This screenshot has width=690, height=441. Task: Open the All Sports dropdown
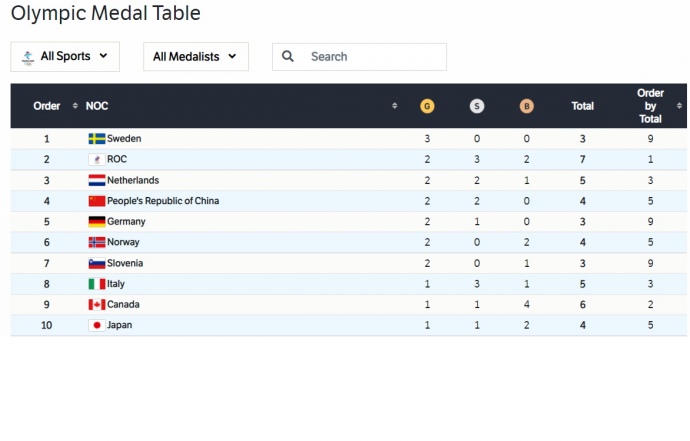point(65,57)
